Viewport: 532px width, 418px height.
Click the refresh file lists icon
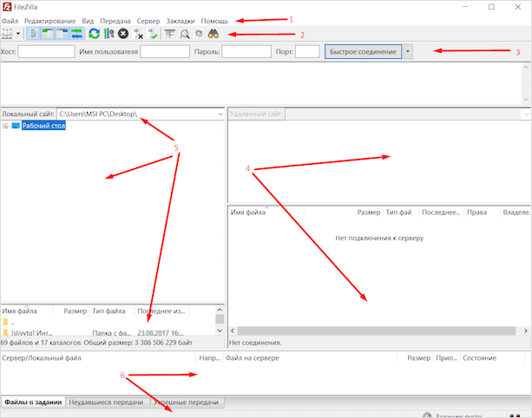point(94,34)
